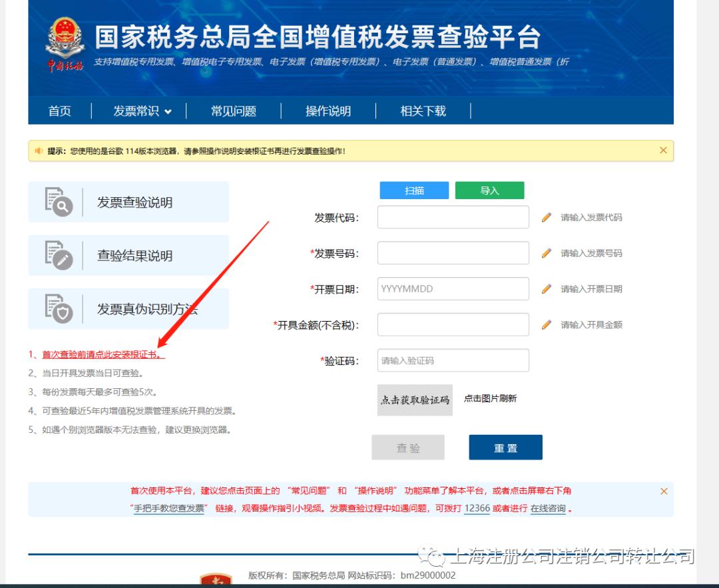719x588 pixels.
Task: Click the pencil icon beside 发票号码 field
Action: click(546, 252)
